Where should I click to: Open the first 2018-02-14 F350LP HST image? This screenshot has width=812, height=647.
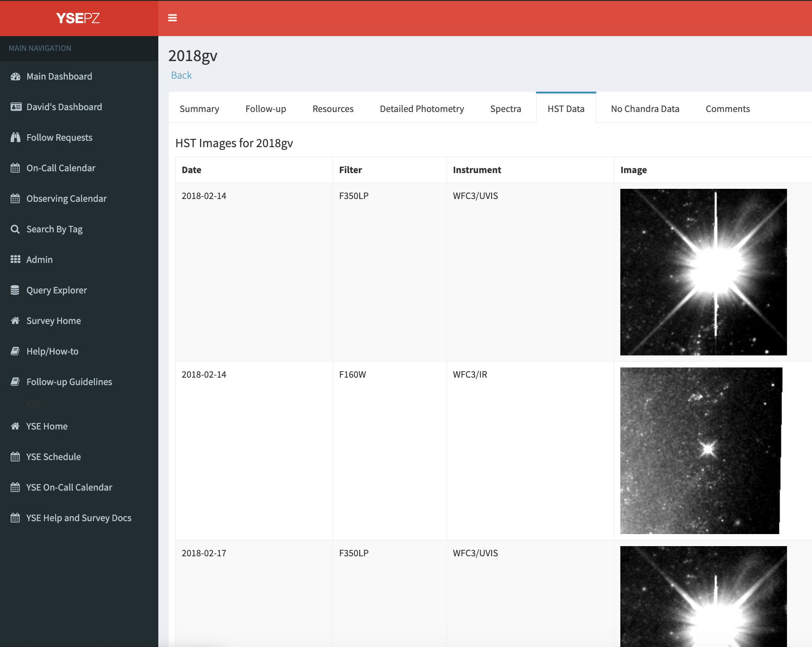pyautogui.click(x=704, y=272)
